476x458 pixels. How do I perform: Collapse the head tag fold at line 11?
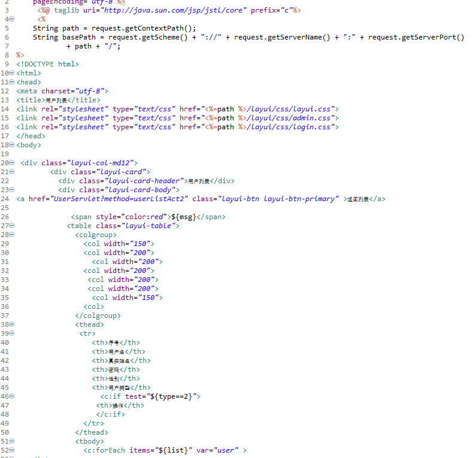pos(12,82)
